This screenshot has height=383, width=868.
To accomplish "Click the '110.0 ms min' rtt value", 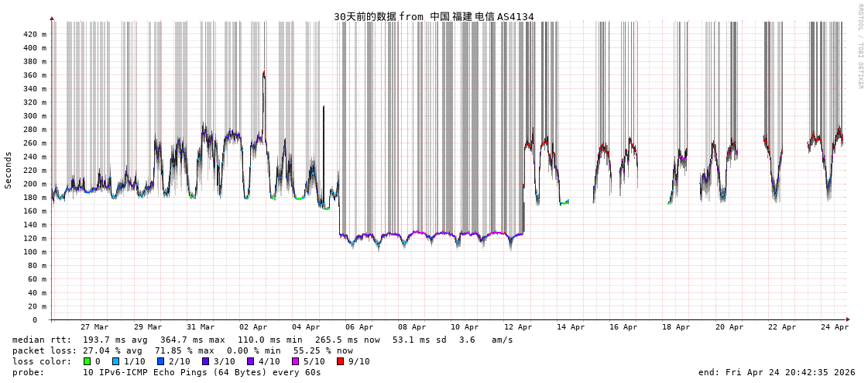I will pos(269,340).
